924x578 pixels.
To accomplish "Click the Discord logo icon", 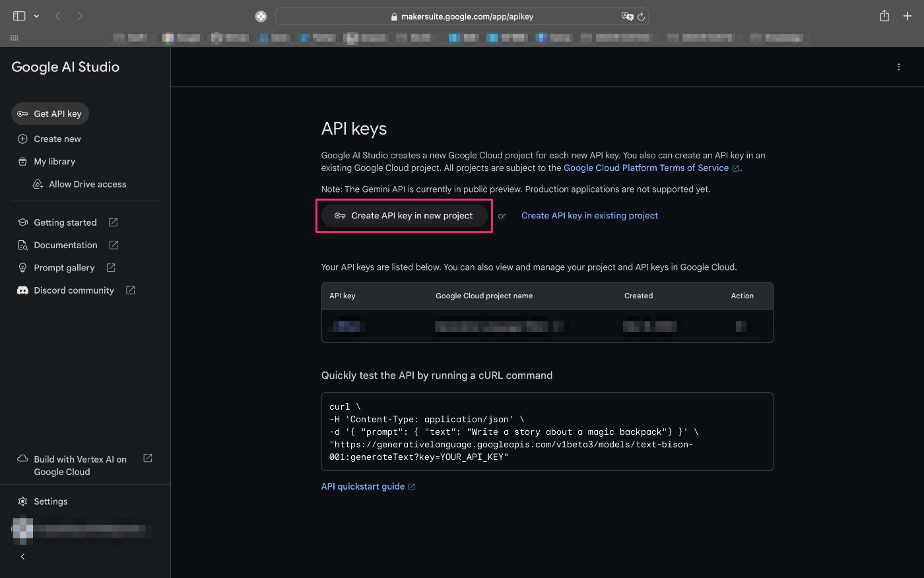I will (x=22, y=290).
